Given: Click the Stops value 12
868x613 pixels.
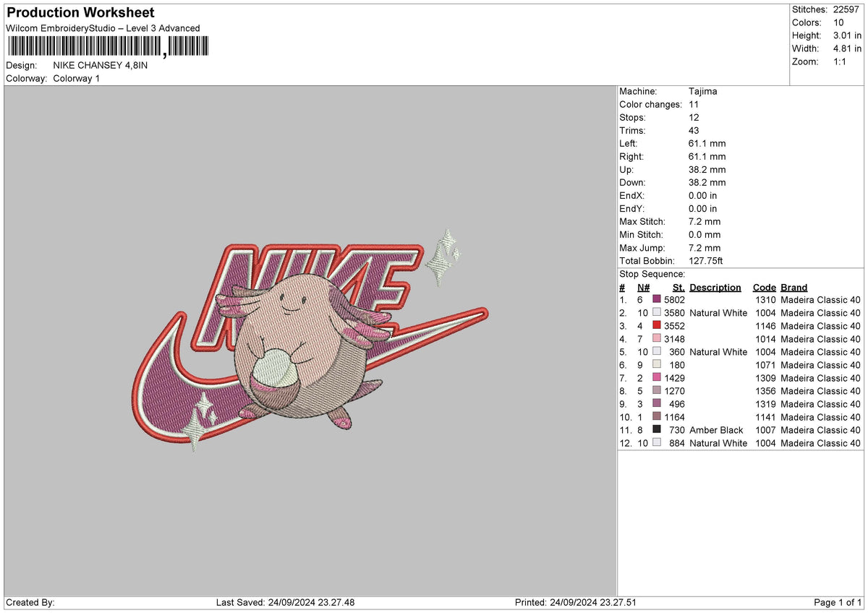Looking at the screenshot, I should 694,117.
